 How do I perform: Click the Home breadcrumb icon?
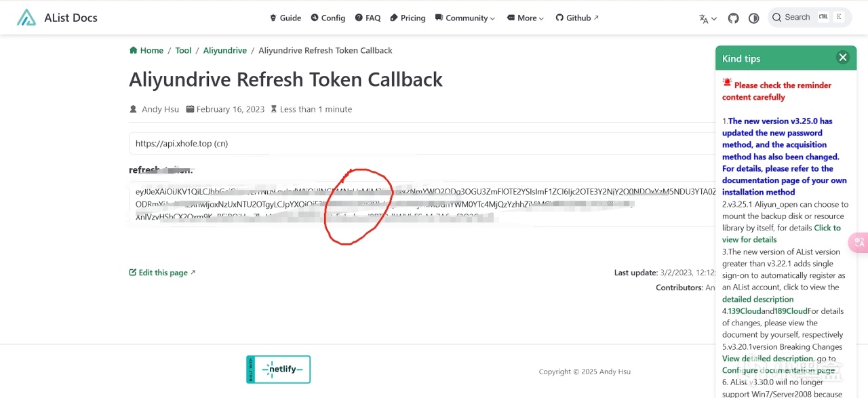tap(134, 50)
